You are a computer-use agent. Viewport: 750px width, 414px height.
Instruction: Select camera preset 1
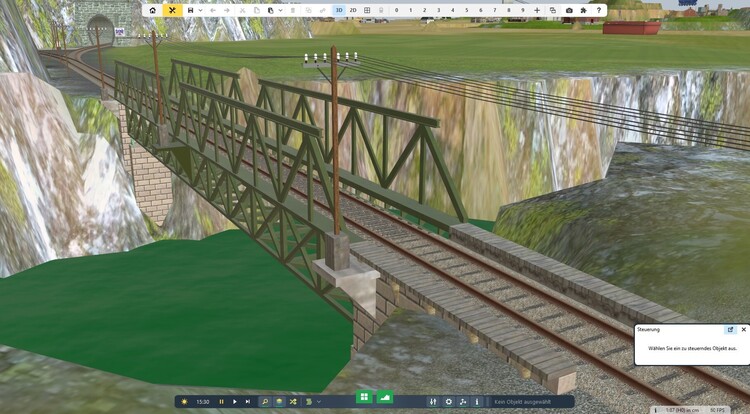pyautogui.click(x=410, y=10)
